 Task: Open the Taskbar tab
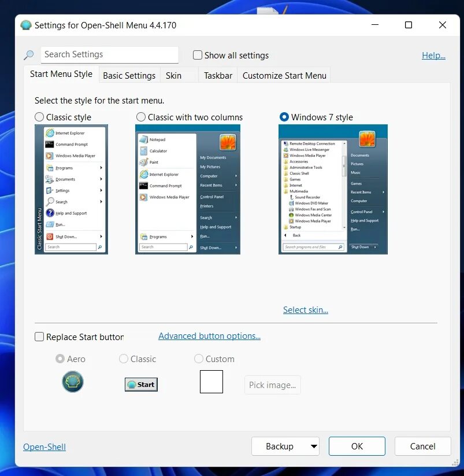click(218, 75)
